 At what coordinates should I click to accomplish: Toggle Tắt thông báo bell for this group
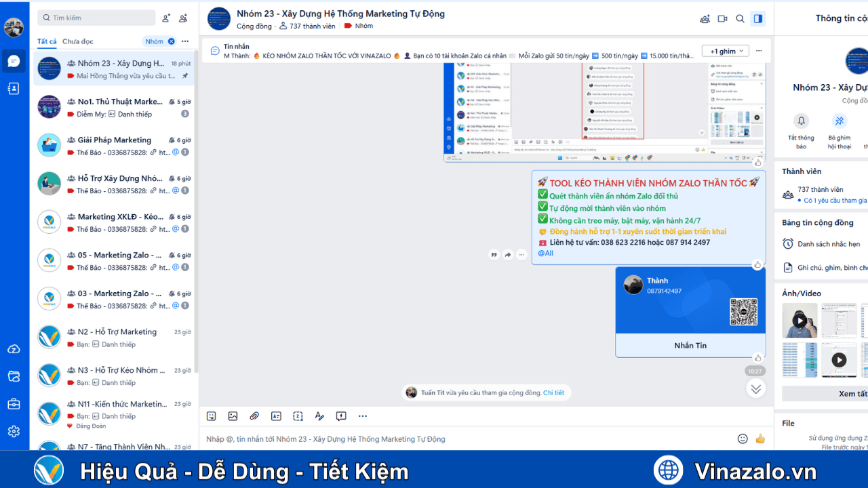[802, 121]
